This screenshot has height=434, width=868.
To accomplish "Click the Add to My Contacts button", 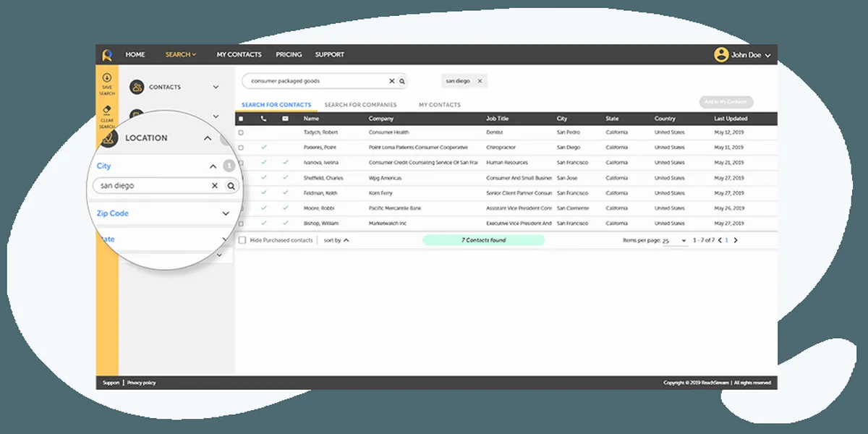I will [x=726, y=102].
